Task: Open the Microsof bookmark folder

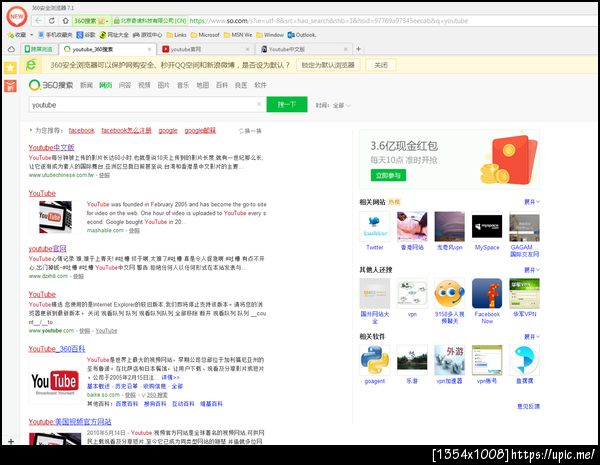Action: click(205, 35)
